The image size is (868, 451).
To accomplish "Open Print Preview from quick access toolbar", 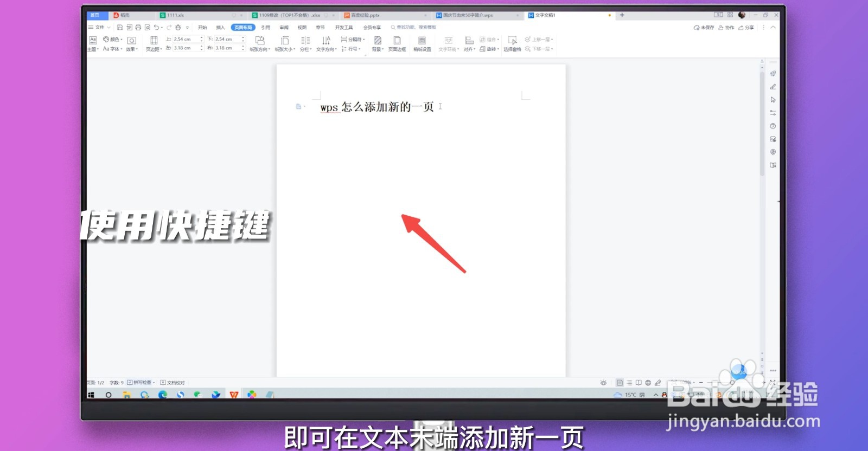I will [147, 27].
